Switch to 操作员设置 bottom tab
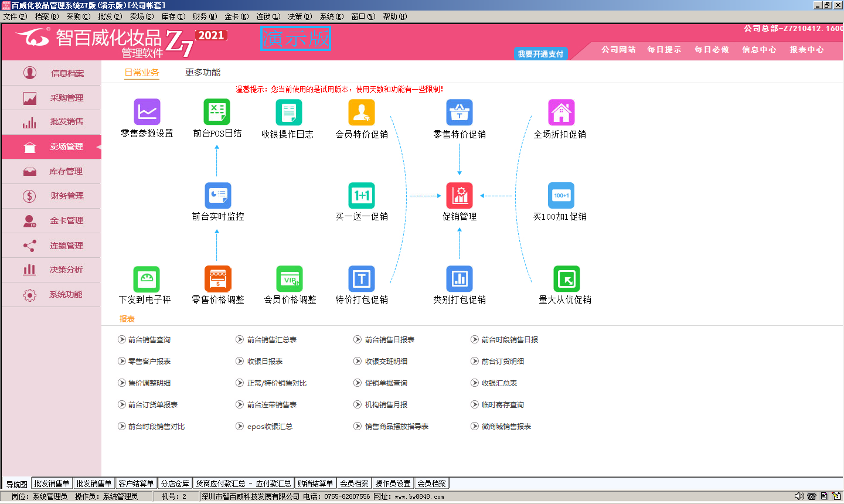This screenshot has width=844, height=504. [x=393, y=483]
